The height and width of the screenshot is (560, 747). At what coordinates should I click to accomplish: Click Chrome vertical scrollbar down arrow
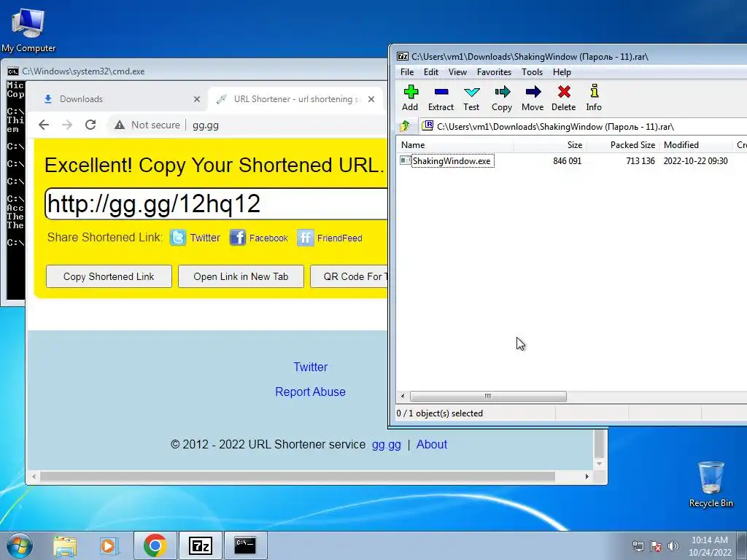pyautogui.click(x=600, y=464)
